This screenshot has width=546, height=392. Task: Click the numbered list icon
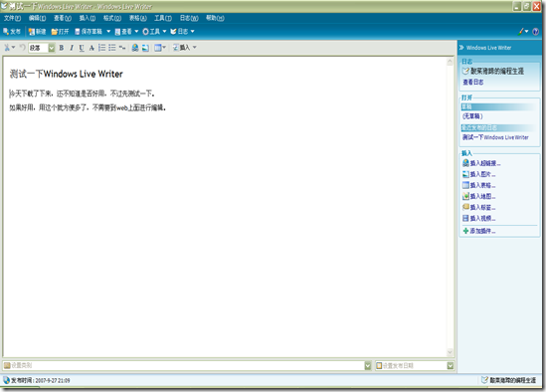tap(101, 48)
